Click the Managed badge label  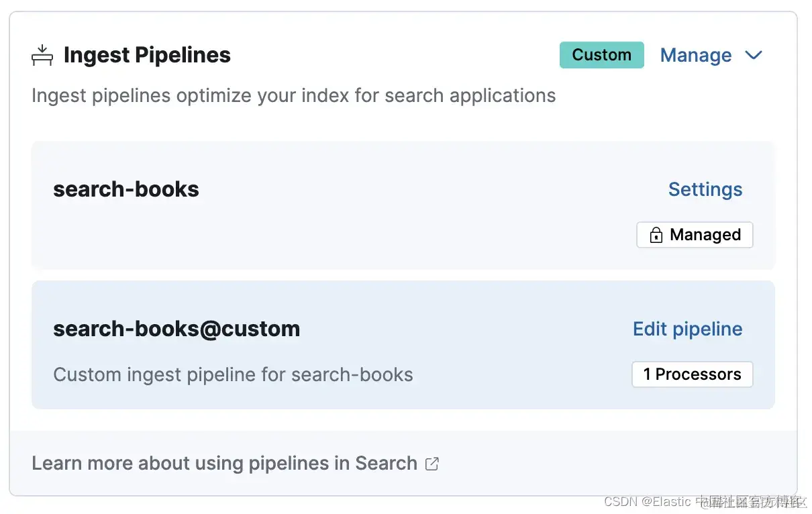[x=705, y=235]
